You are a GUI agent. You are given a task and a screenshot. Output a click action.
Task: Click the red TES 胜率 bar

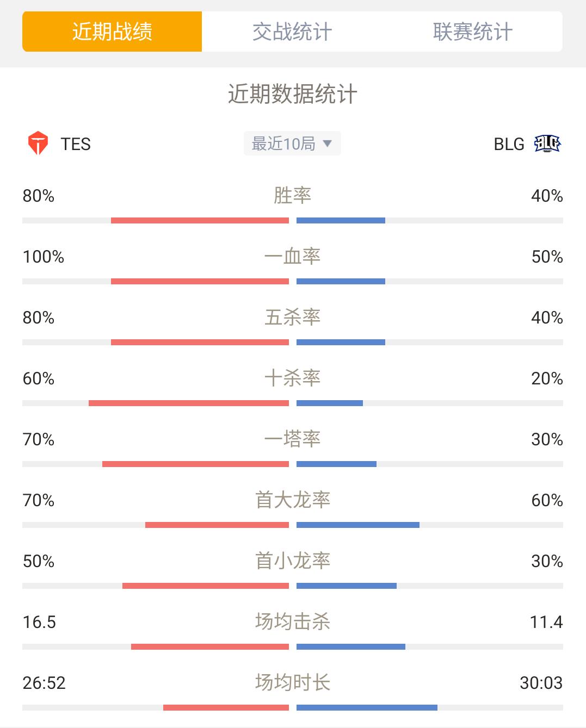tap(200, 221)
